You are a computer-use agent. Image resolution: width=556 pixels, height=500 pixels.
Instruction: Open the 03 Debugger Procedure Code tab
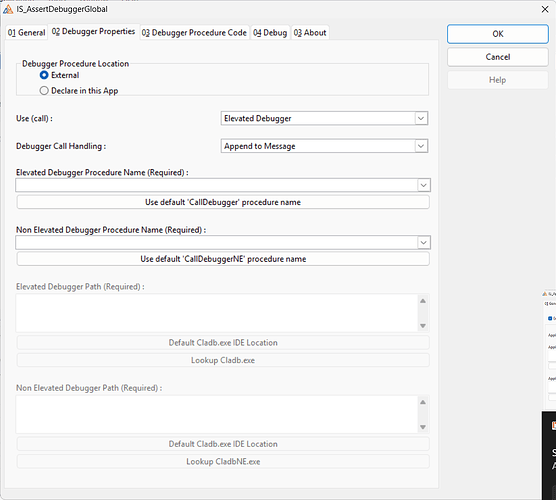(194, 33)
